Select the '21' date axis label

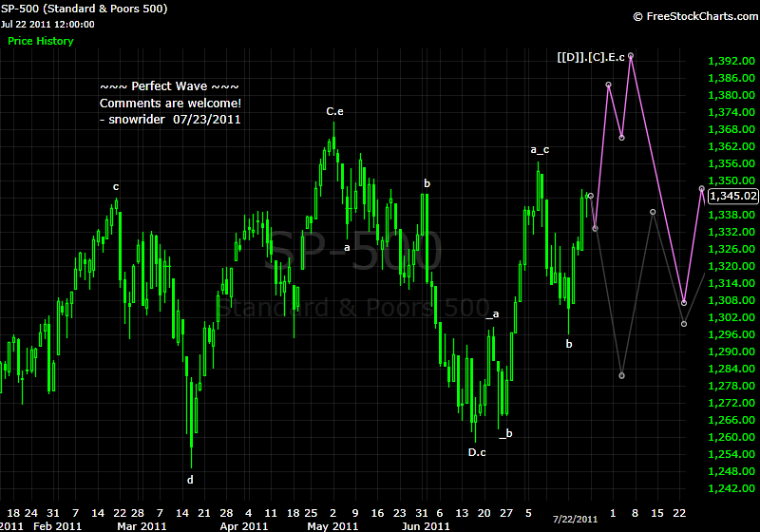point(204,513)
